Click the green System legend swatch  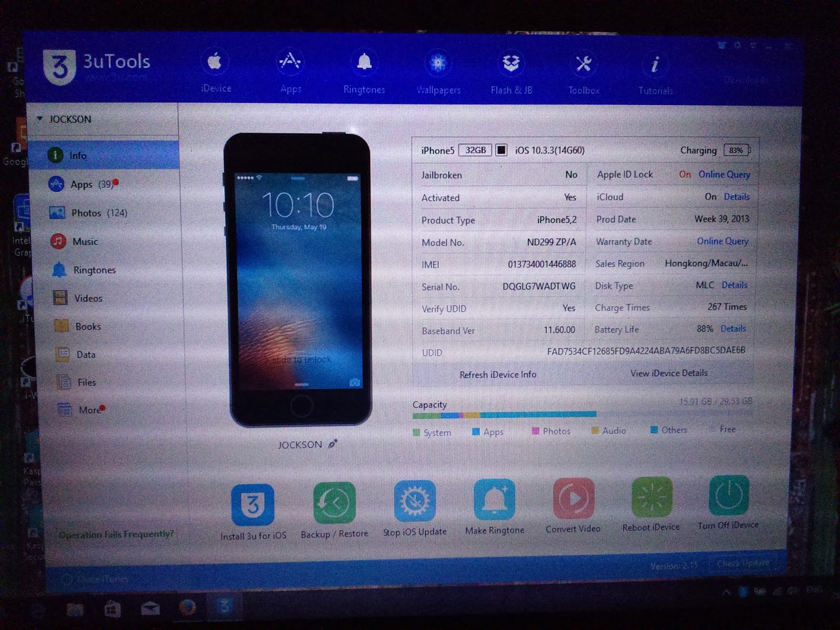416,433
